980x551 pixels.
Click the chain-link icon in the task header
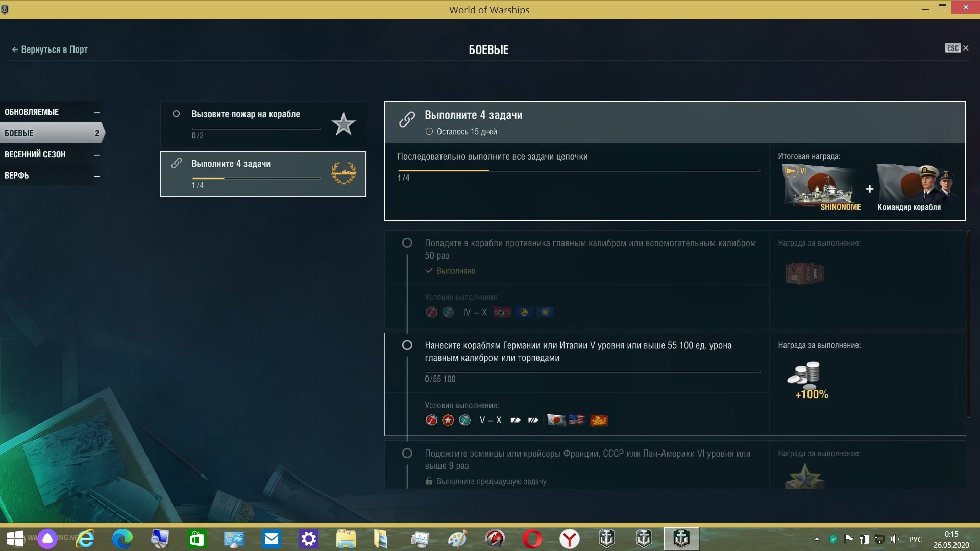click(x=407, y=119)
